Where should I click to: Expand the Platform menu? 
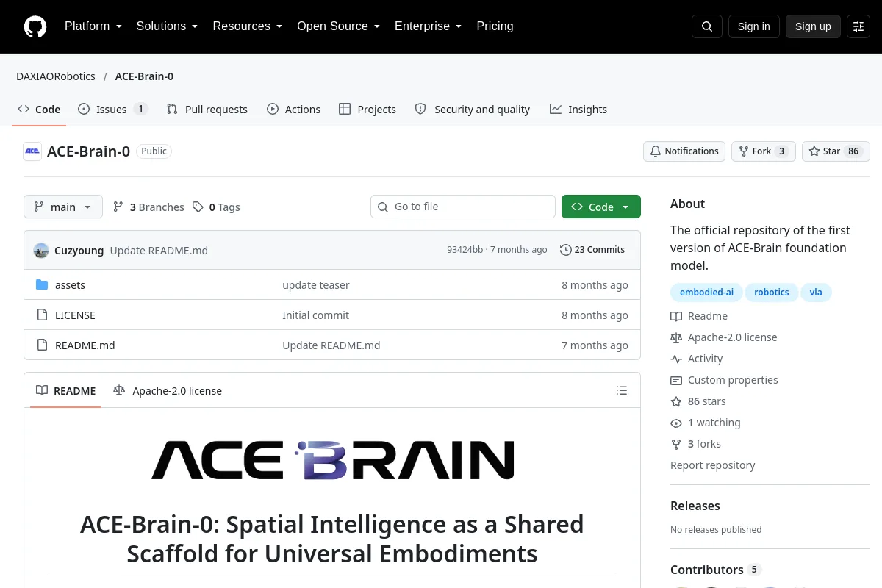[x=93, y=26]
